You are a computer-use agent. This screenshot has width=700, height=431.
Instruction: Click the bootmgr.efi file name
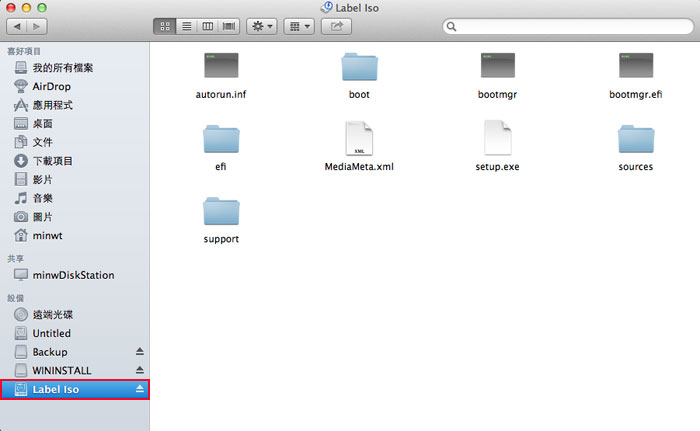[636, 95]
